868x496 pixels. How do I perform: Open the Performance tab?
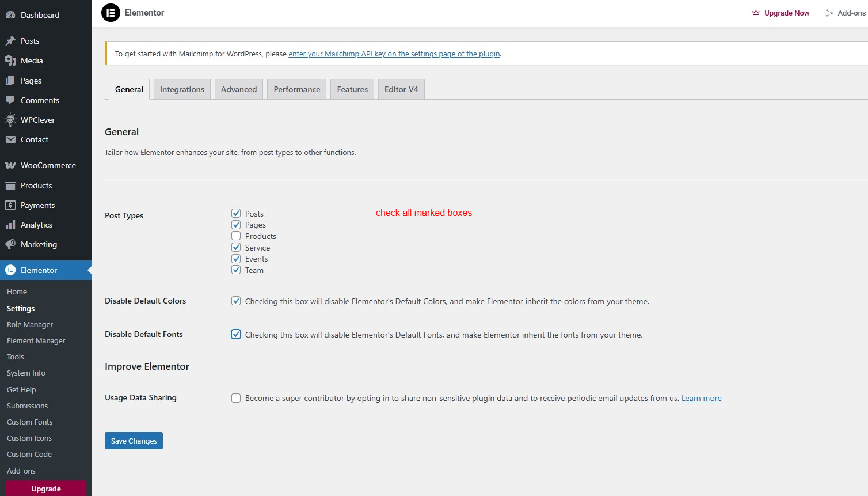pyautogui.click(x=296, y=89)
